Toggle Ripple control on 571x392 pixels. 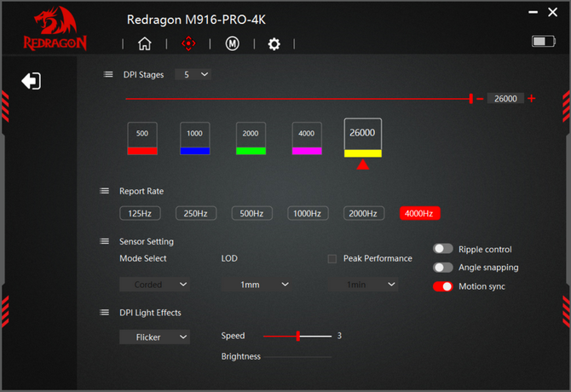(x=443, y=249)
